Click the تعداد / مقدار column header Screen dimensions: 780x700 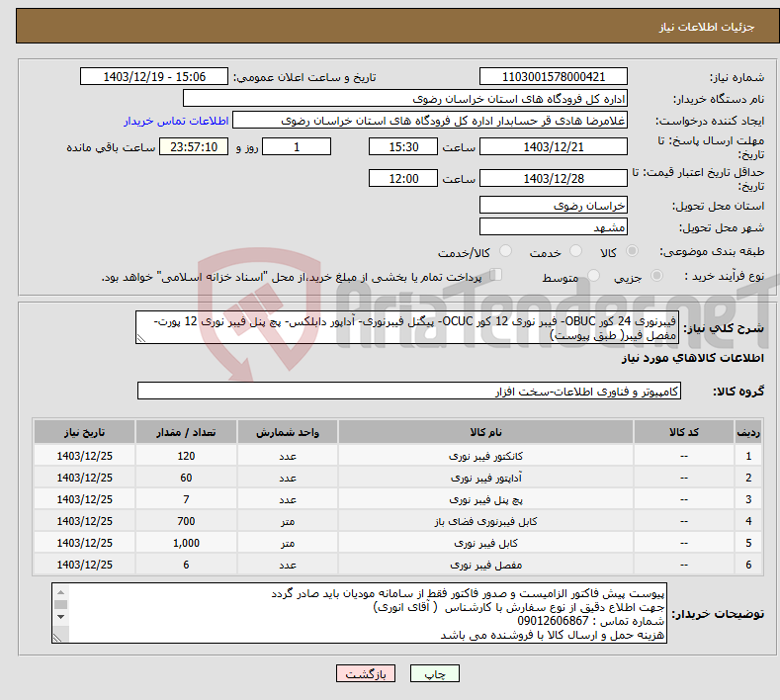click(x=186, y=432)
